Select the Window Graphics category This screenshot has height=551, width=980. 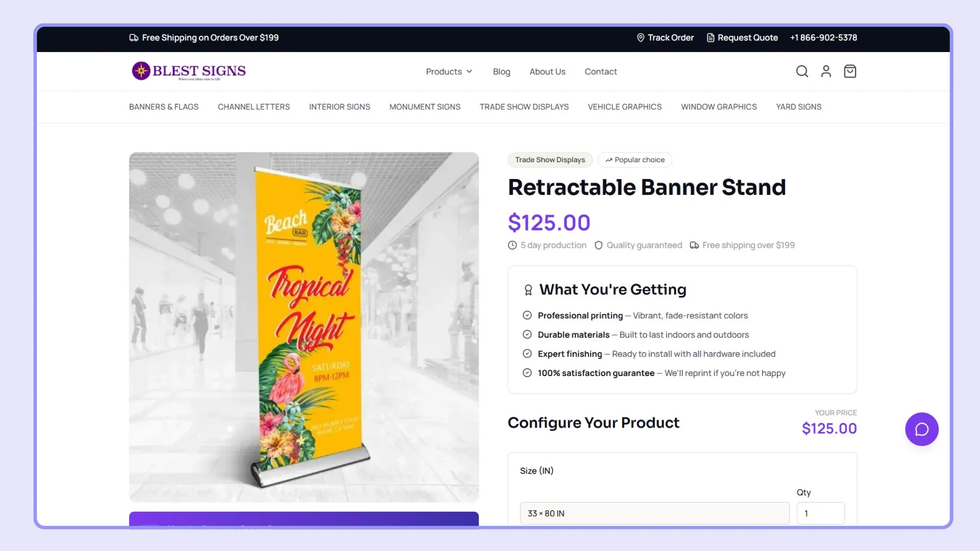coord(719,107)
